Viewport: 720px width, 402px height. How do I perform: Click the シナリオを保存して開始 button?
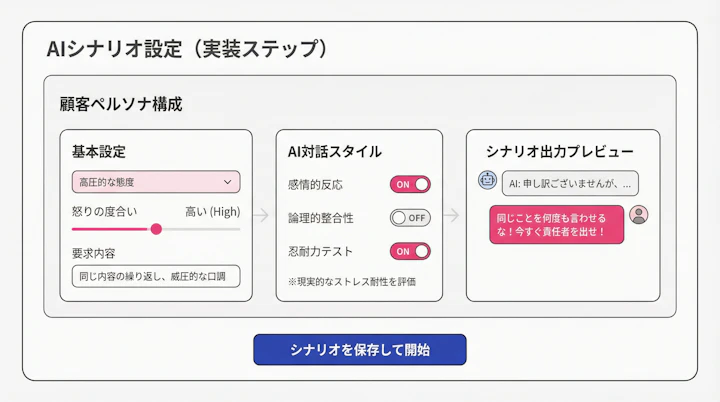[x=360, y=349]
